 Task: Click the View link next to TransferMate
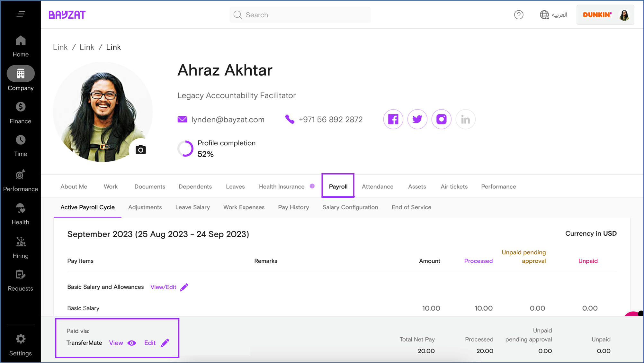tap(116, 343)
